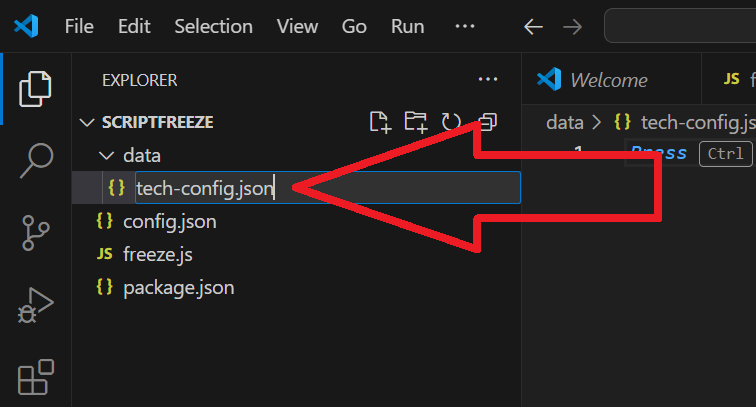Screen dimensions: 756x407
Task: Open the Run and Debug view icon
Action: click(35, 305)
